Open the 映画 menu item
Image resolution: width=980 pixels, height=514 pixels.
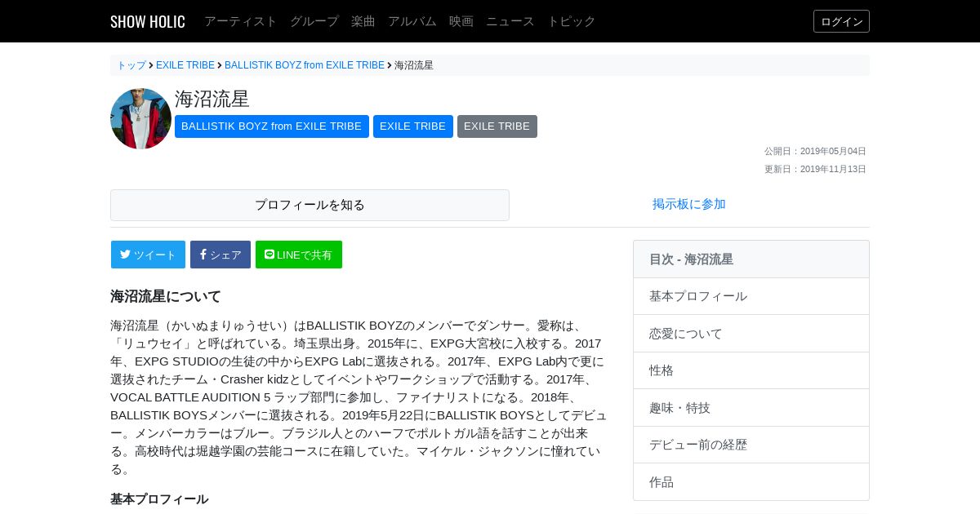point(461,21)
